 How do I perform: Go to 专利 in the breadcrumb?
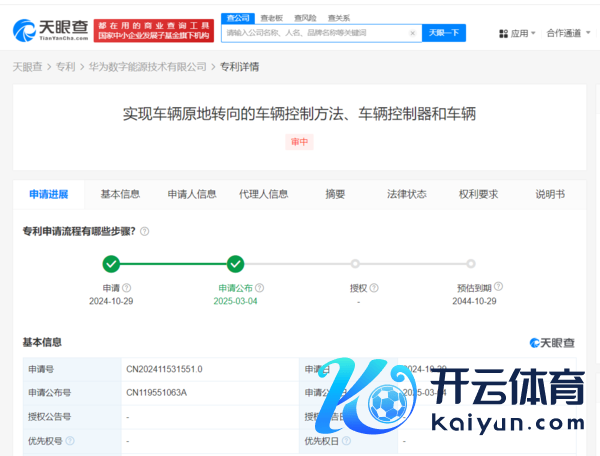click(65, 67)
